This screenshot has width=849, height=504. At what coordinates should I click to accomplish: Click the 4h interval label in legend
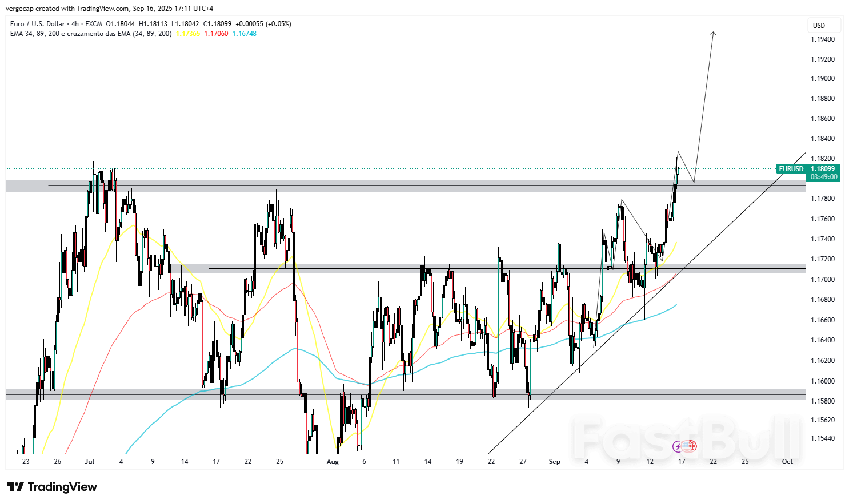pos(75,24)
